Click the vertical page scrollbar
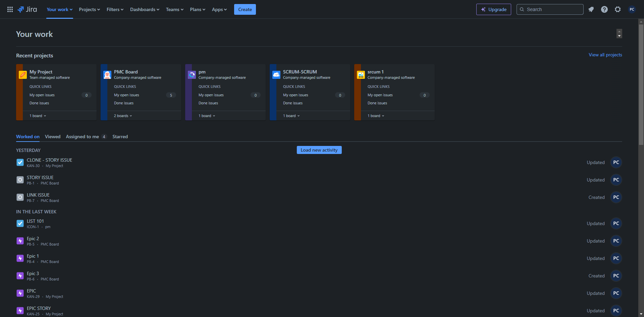This screenshot has height=317, width=644. coord(641,84)
